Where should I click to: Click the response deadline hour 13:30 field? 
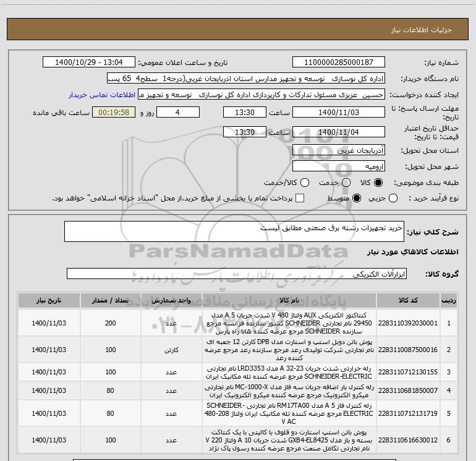pos(245,113)
